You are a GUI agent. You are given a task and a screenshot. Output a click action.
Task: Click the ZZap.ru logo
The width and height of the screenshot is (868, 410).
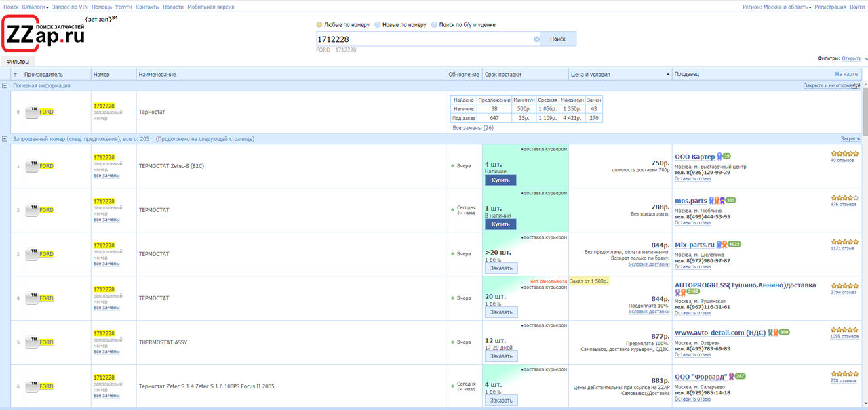pyautogui.click(x=45, y=33)
